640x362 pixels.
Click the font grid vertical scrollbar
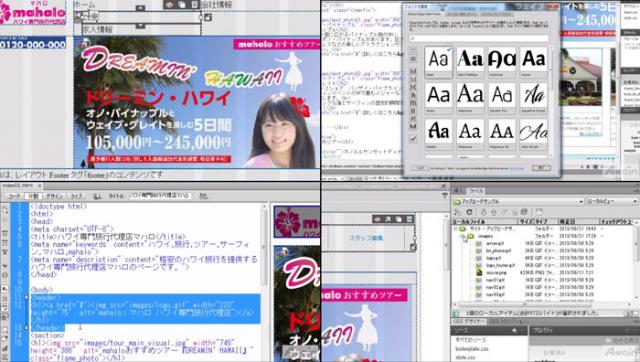(x=551, y=101)
